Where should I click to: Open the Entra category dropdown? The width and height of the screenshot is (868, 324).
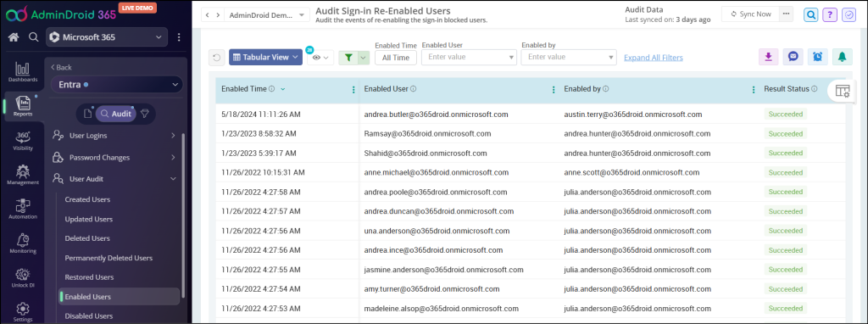(117, 85)
